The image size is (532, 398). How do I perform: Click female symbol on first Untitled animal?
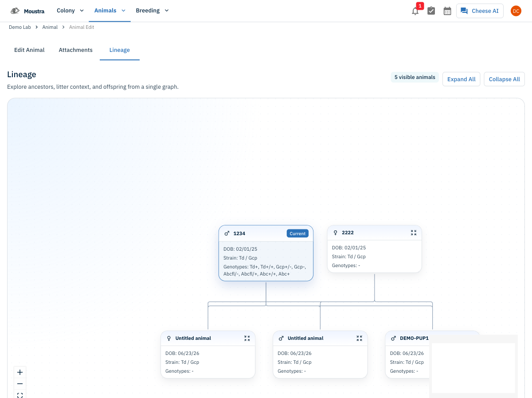point(169,338)
